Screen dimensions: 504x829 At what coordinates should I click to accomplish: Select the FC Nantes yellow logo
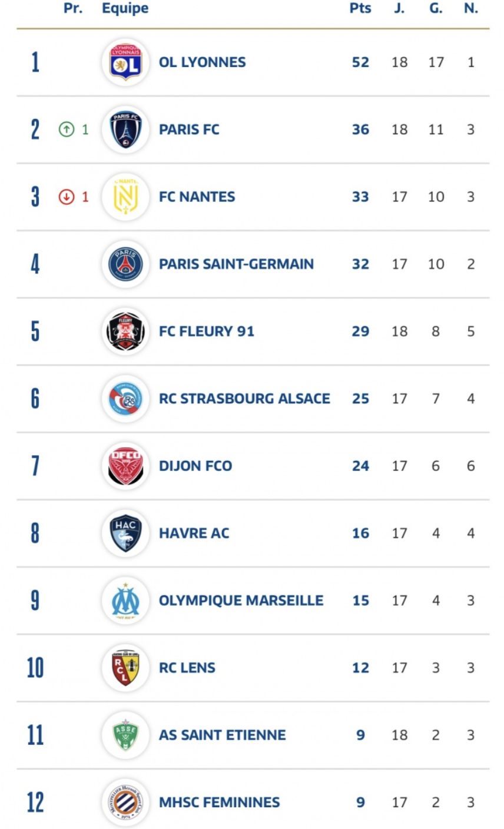(x=125, y=197)
